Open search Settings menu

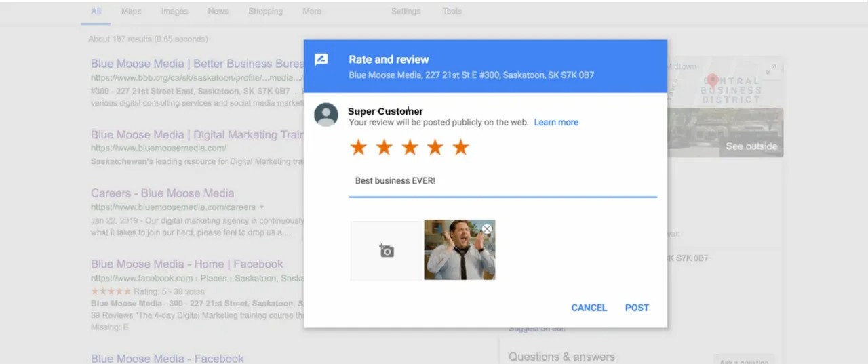click(406, 12)
